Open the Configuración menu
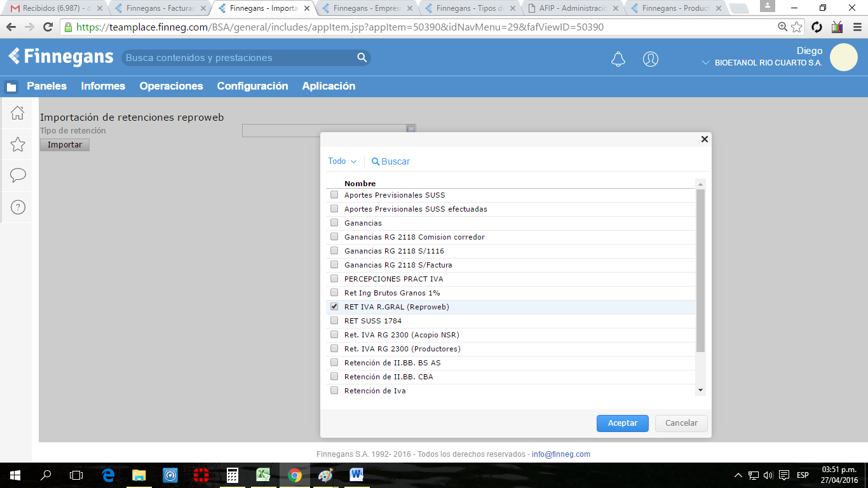Viewport: 868px width, 488px height. click(252, 86)
